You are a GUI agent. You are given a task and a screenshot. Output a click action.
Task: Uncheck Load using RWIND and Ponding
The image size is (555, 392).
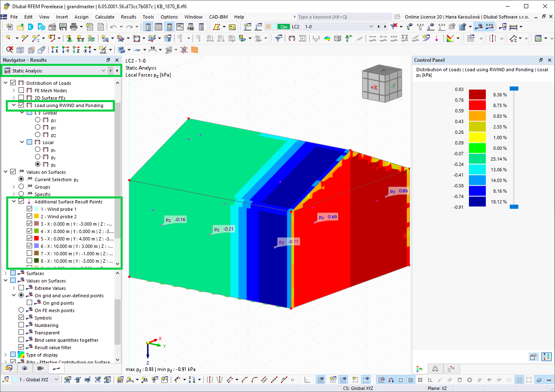21,105
